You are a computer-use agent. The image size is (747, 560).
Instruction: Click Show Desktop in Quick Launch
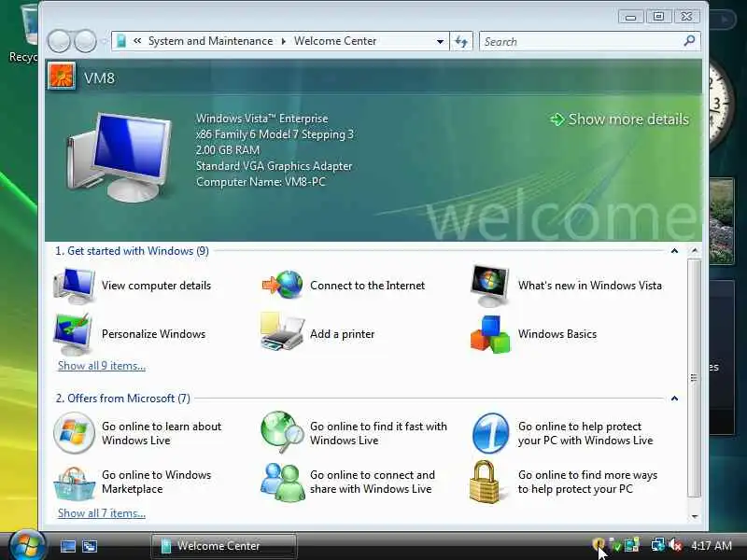[67, 546]
